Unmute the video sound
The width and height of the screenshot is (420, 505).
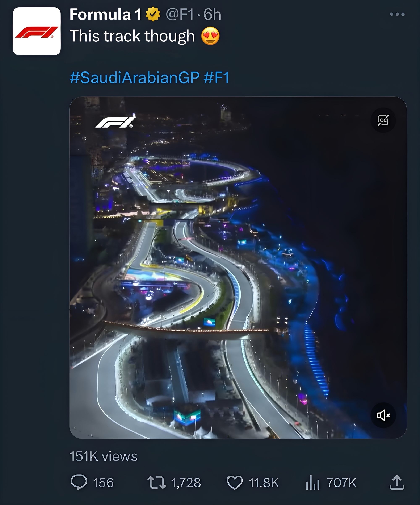tap(383, 415)
